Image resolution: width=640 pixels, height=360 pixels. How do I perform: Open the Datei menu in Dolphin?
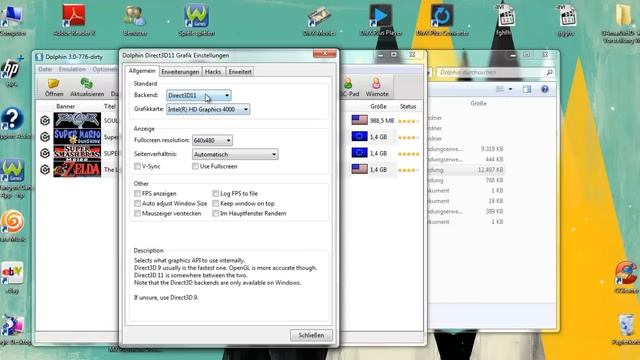coord(45,69)
